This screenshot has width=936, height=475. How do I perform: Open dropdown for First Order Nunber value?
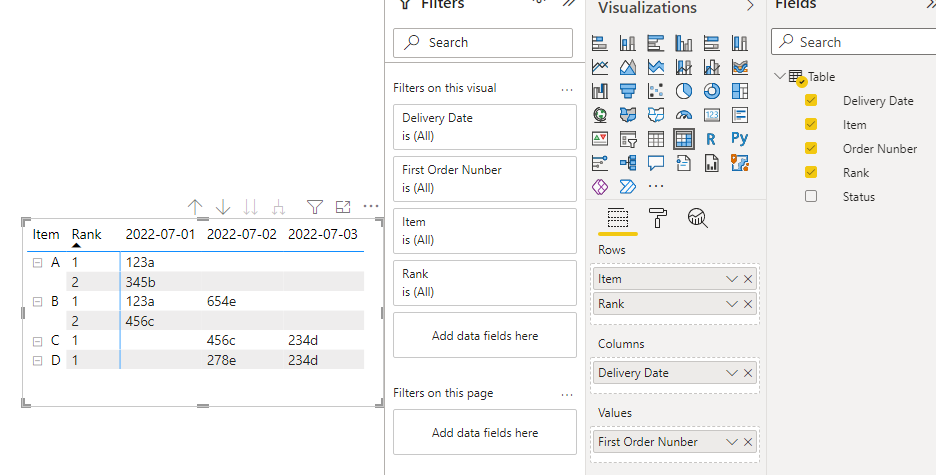pos(732,442)
